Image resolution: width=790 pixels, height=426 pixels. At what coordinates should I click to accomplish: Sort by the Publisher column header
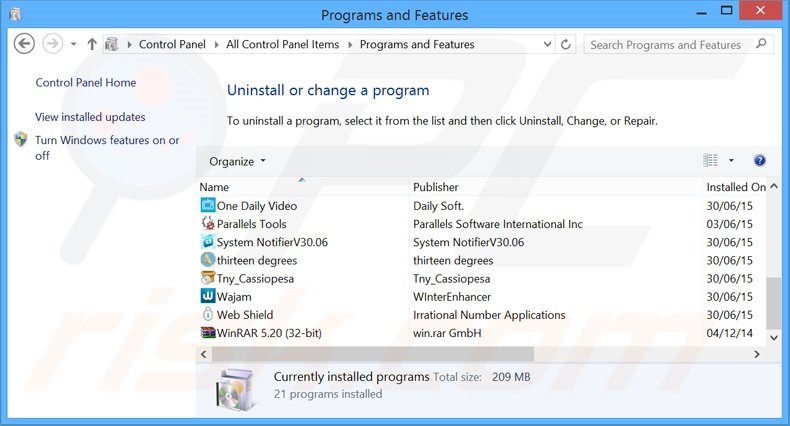pos(436,187)
